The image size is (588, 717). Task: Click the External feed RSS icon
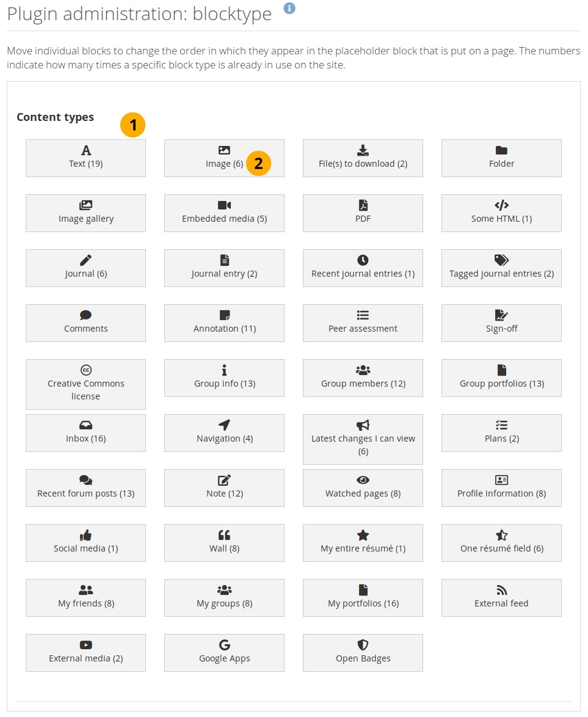click(x=501, y=590)
